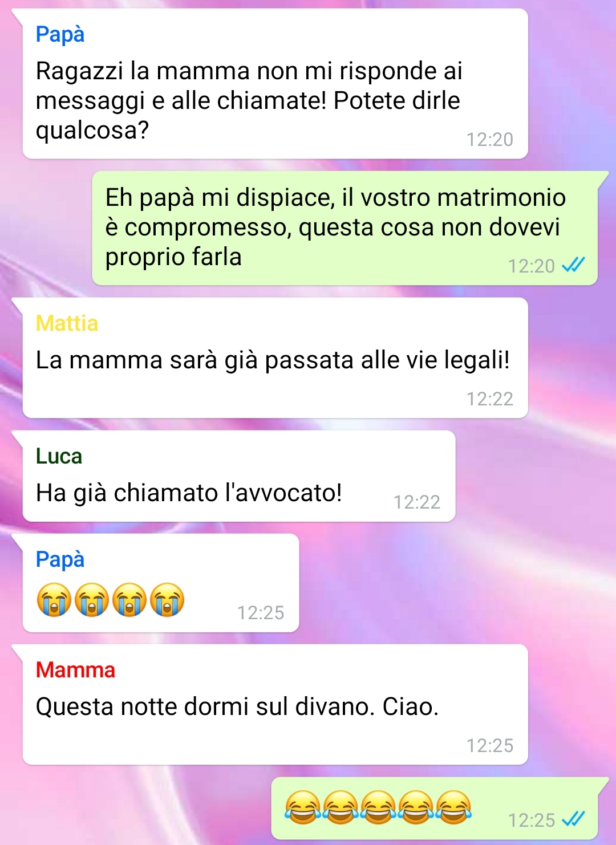This screenshot has width=616, height=845.
Task: Open Mattia's contact from sender name
Action: point(67,323)
